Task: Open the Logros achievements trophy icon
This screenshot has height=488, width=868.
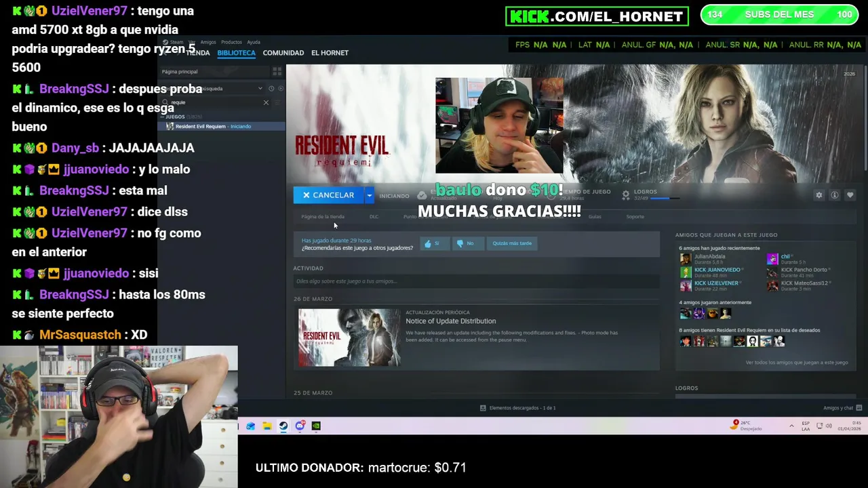Action: tap(626, 195)
